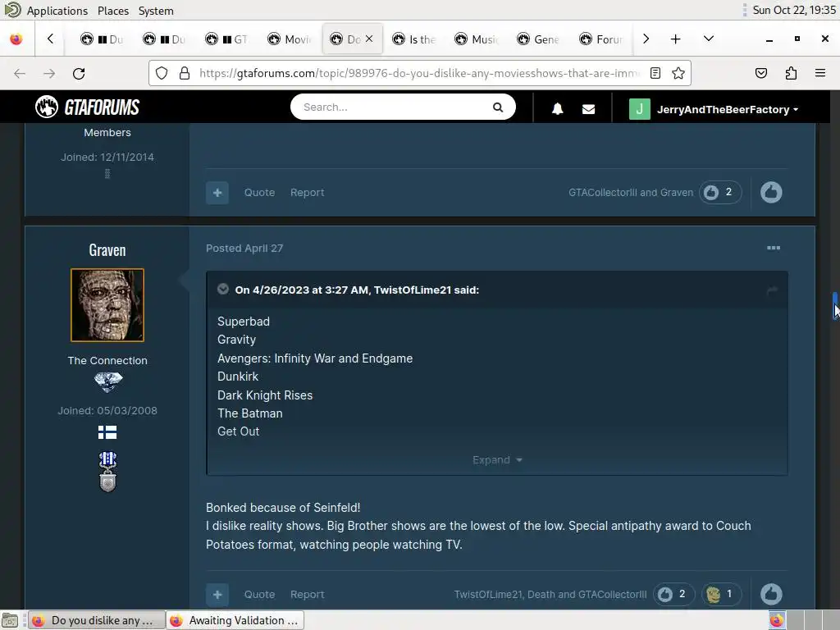Click the show desktop icon in bottom panel
The height and width of the screenshot is (630, 840).
(x=10, y=620)
